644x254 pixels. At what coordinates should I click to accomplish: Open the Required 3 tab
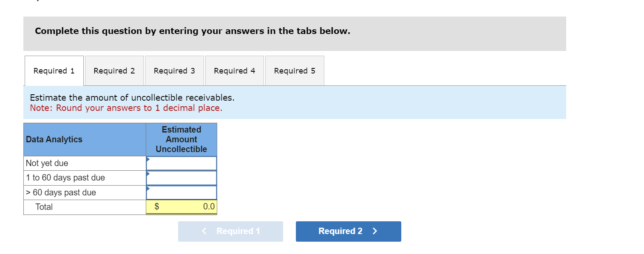[x=174, y=70]
